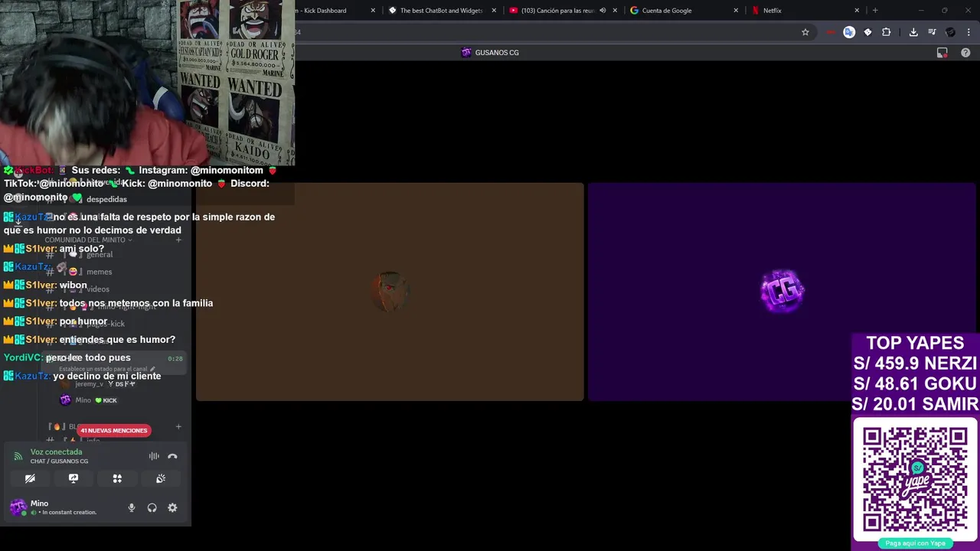Switch to The best ChatBot and Widgets tab

[x=441, y=11]
